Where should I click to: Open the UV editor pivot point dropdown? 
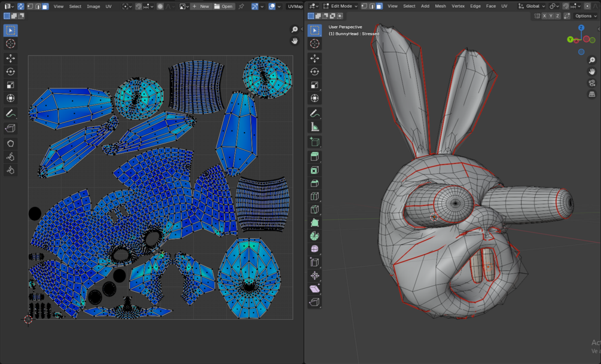pos(127,6)
